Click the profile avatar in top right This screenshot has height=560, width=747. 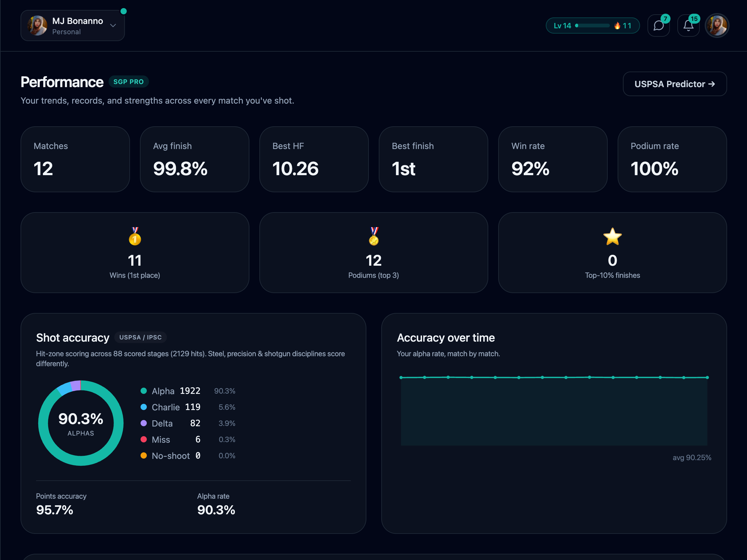coord(717,25)
